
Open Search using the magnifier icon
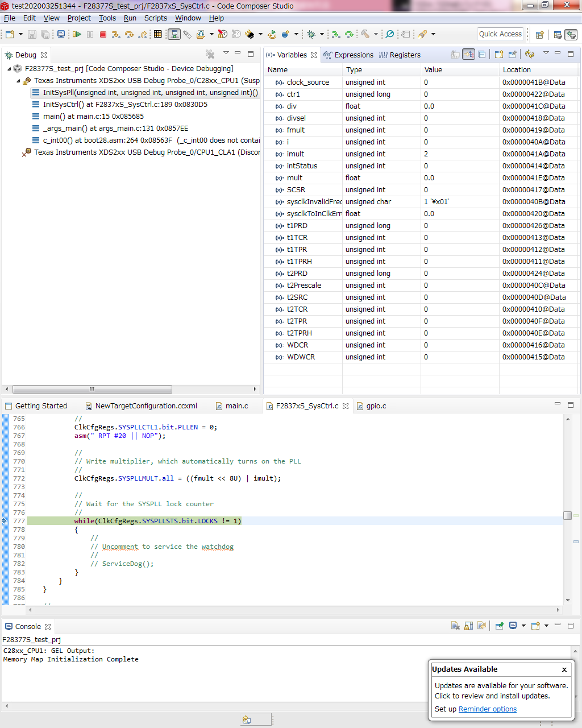click(x=389, y=34)
